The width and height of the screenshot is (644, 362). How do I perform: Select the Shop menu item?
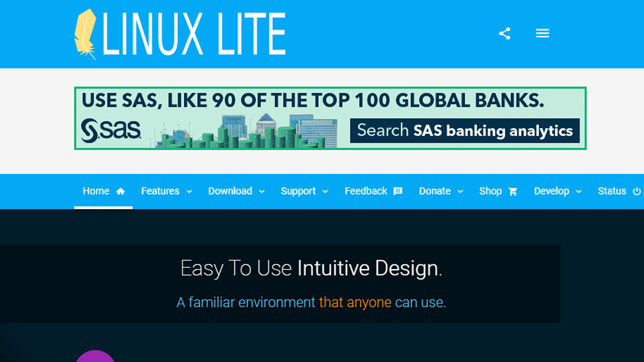pyautogui.click(x=498, y=191)
